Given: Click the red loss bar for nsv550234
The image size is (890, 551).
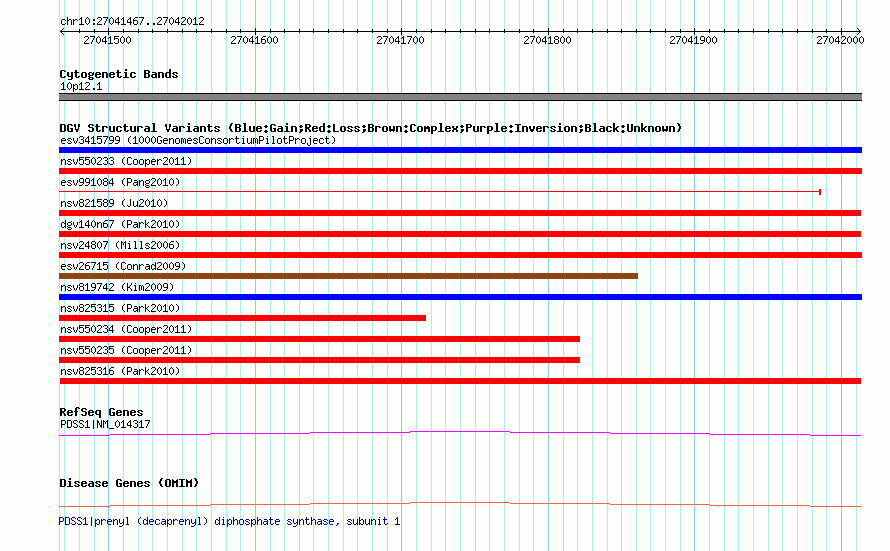Looking at the screenshot, I should pos(320,339).
